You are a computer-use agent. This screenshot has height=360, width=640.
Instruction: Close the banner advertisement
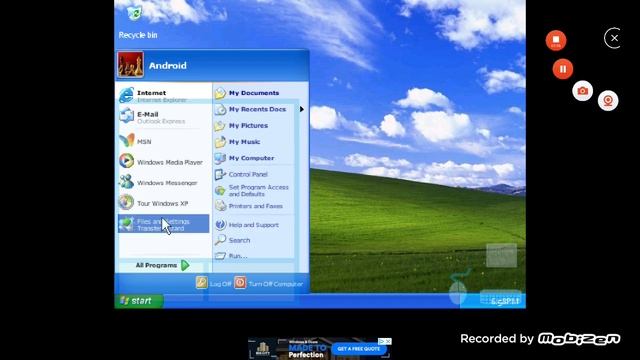(x=388, y=341)
